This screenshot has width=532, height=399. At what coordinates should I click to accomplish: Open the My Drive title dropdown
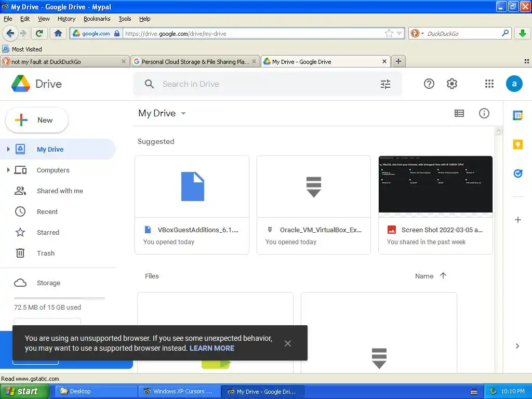[x=183, y=113]
